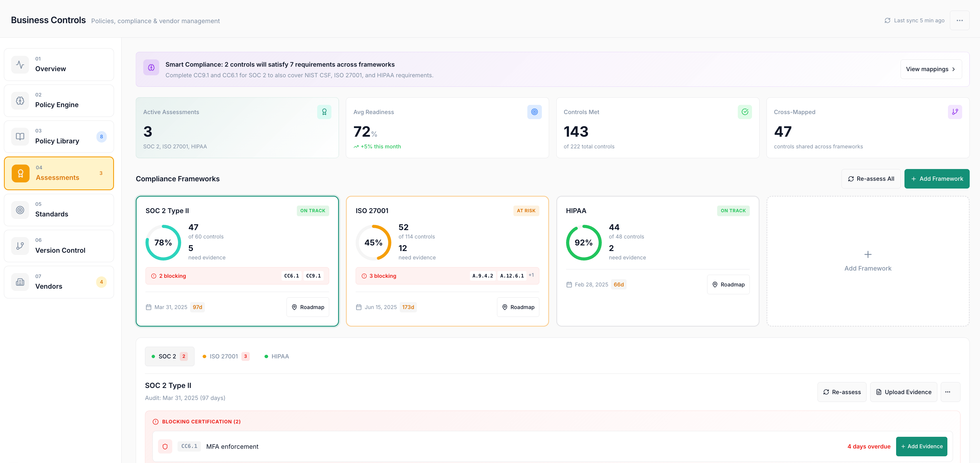Expand the +1 blocking controls on ISO 27001

pyautogui.click(x=531, y=275)
